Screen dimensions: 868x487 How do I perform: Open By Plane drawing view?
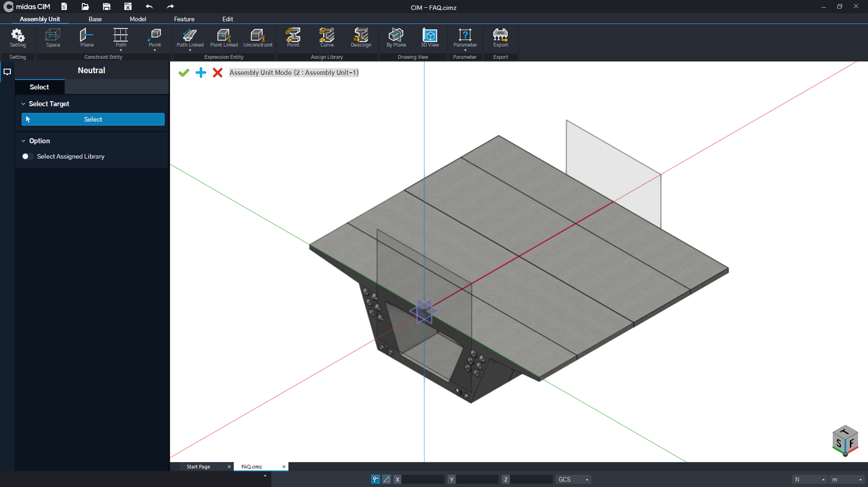(396, 38)
